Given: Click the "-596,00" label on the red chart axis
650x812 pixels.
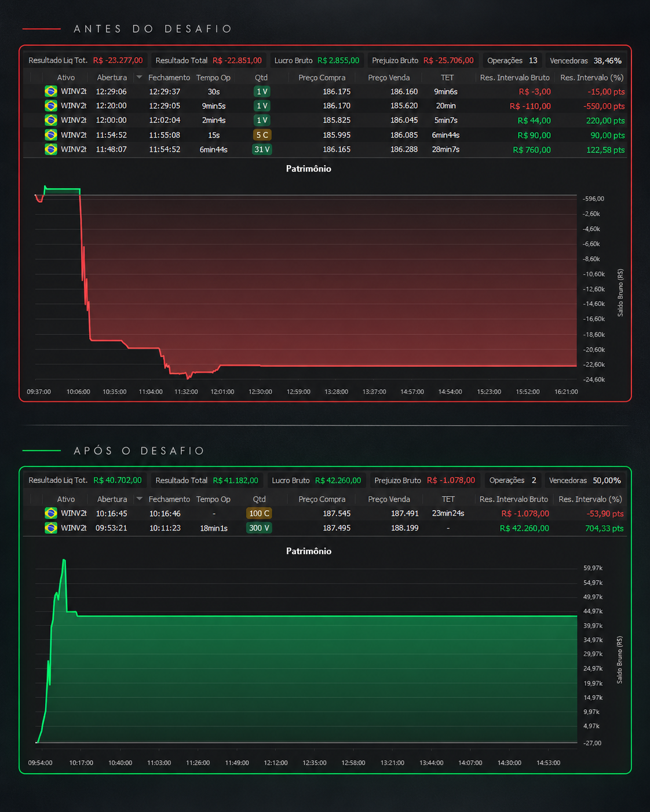Looking at the screenshot, I should [x=593, y=199].
